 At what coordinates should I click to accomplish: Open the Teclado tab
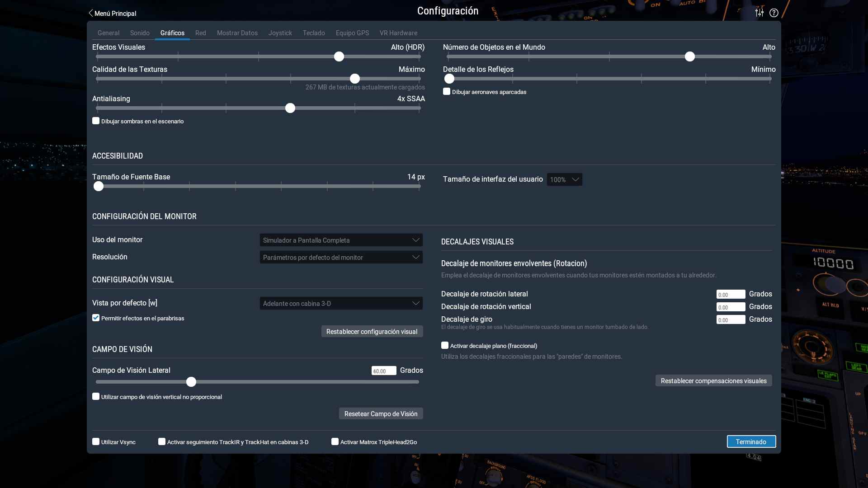[314, 33]
